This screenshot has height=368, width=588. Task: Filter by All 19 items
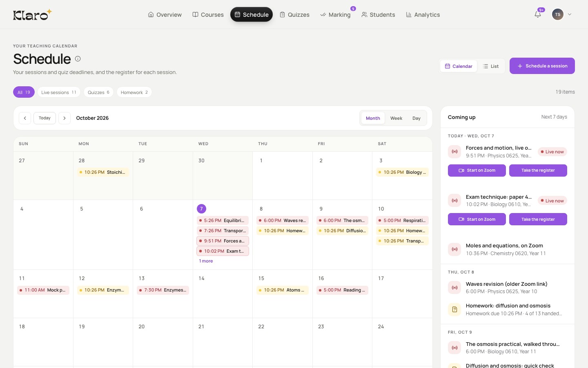pos(24,92)
